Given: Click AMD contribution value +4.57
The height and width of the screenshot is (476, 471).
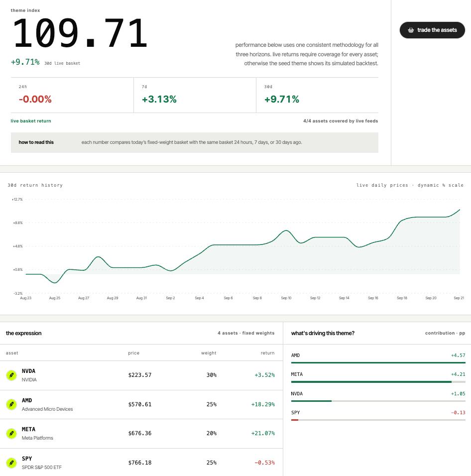Looking at the screenshot, I should [x=458, y=355].
